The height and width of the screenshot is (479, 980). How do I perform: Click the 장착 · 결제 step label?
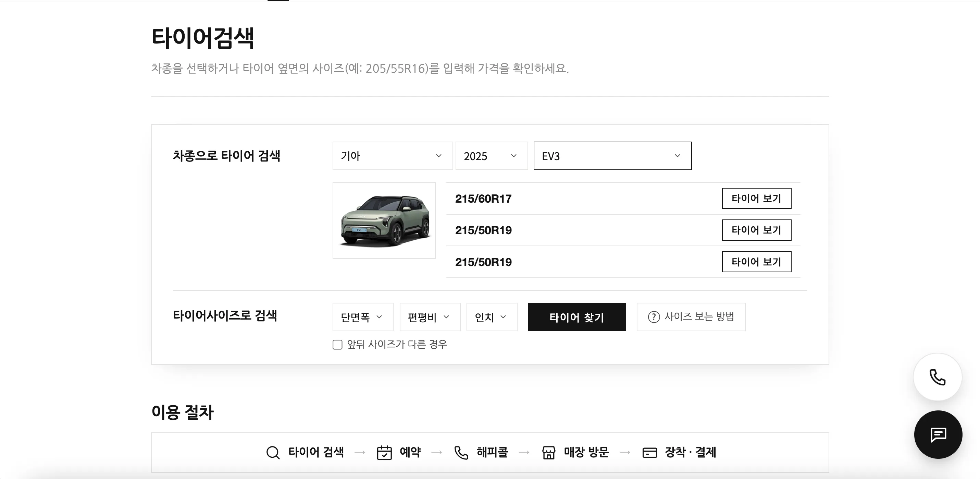point(690,452)
